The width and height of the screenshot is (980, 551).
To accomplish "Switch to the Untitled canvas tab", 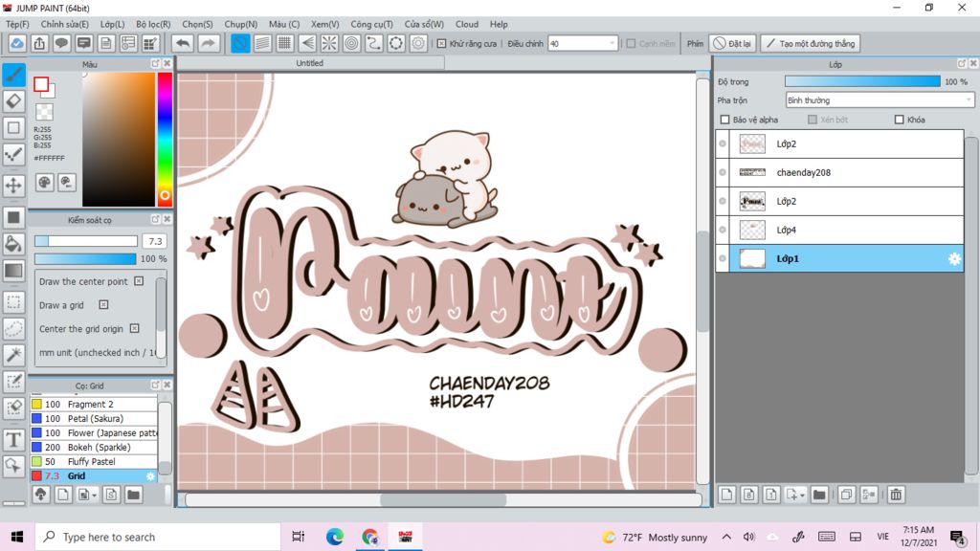I will click(x=310, y=63).
